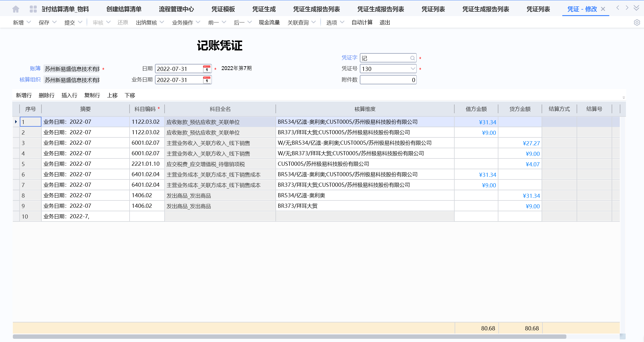Click row 2 debit amount ¥9.00

[476, 132]
